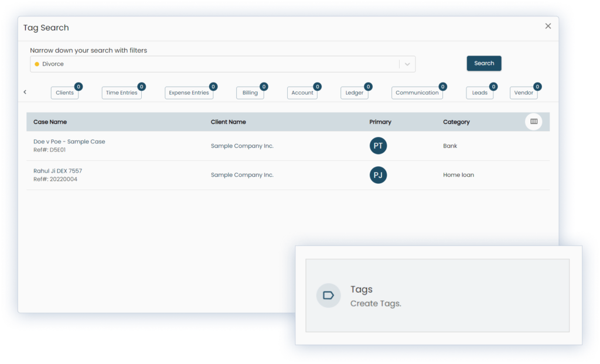Open the column chooser icon above the table
This screenshot has width=600, height=364.
pyautogui.click(x=534, y=121)
